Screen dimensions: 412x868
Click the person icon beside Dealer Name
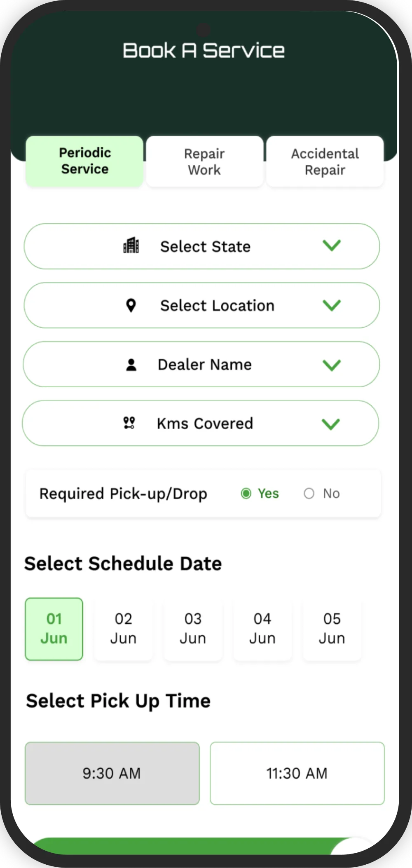(x=131, y=365)
